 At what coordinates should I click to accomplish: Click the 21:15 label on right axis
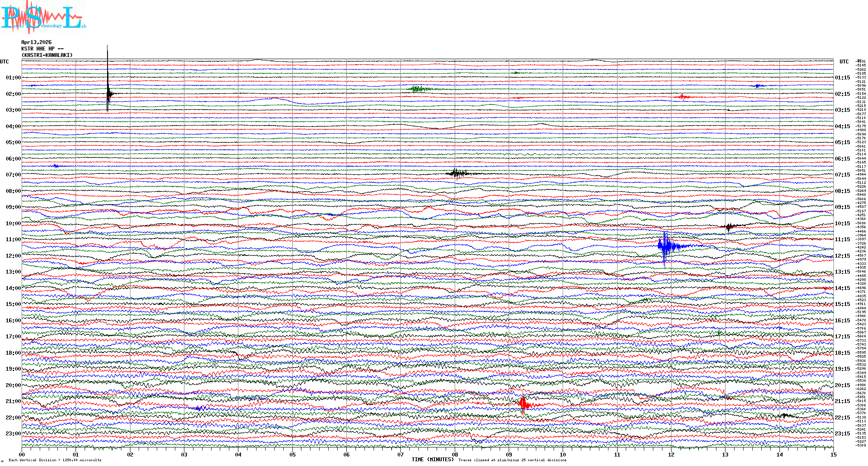[842, 401]
